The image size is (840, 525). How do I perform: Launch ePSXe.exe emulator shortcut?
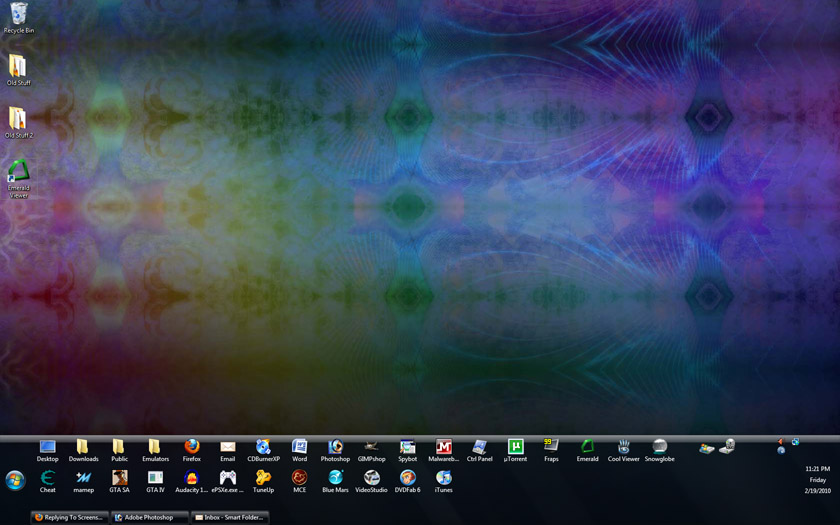click(x=228, y=482)
